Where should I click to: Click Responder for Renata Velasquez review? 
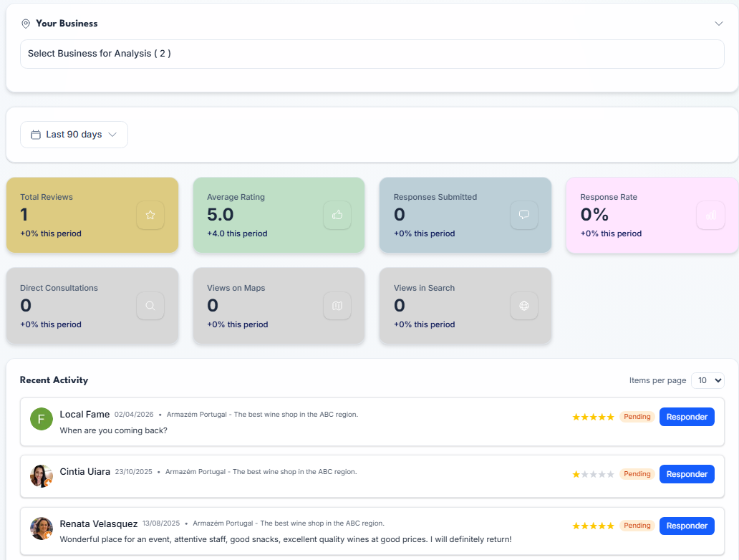[687, 526]
